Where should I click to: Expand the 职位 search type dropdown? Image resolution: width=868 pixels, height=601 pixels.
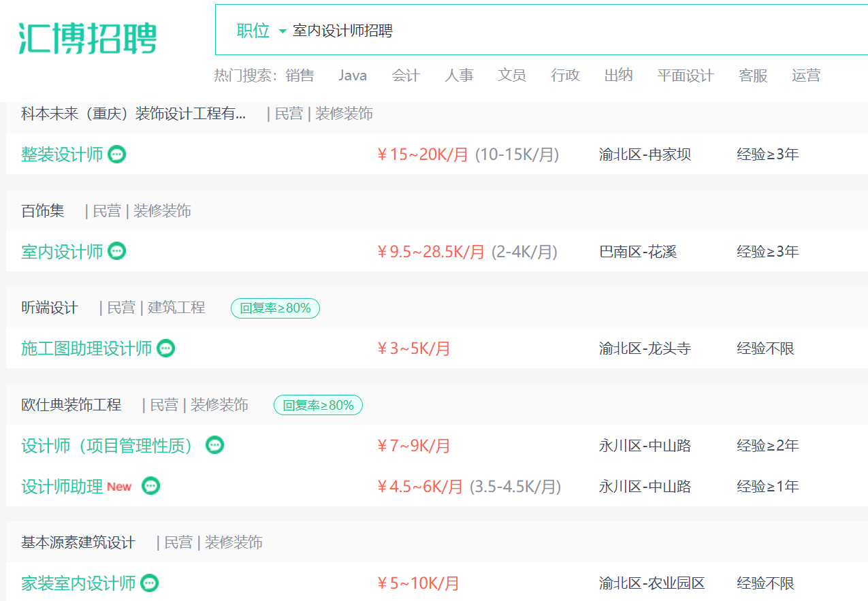(x=261, y=31)
